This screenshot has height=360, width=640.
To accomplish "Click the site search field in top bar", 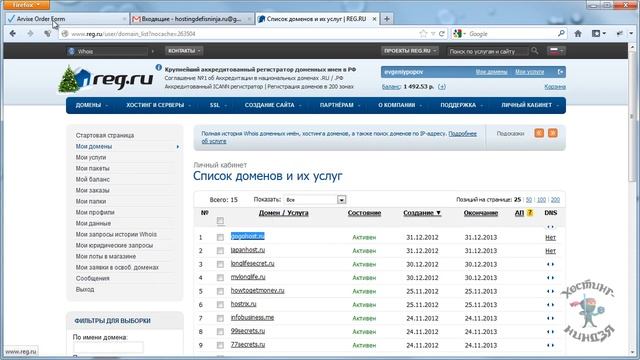I will 488,51.
